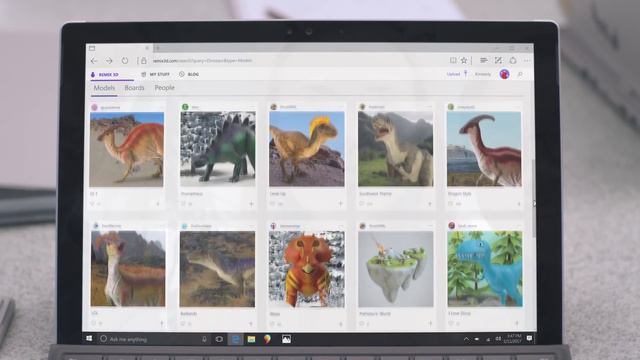Make a web note with pen icon
The image size is (640, 360).
coord(498,60)
